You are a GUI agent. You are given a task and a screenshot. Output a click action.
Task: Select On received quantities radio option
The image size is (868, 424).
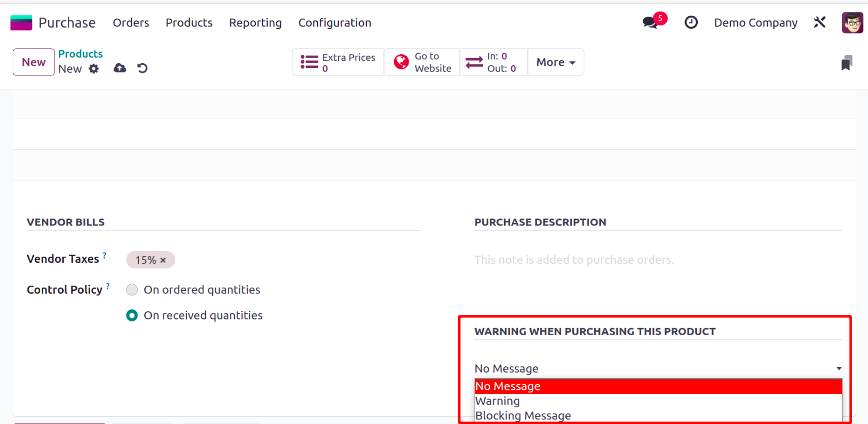click(x=132, y=316)
